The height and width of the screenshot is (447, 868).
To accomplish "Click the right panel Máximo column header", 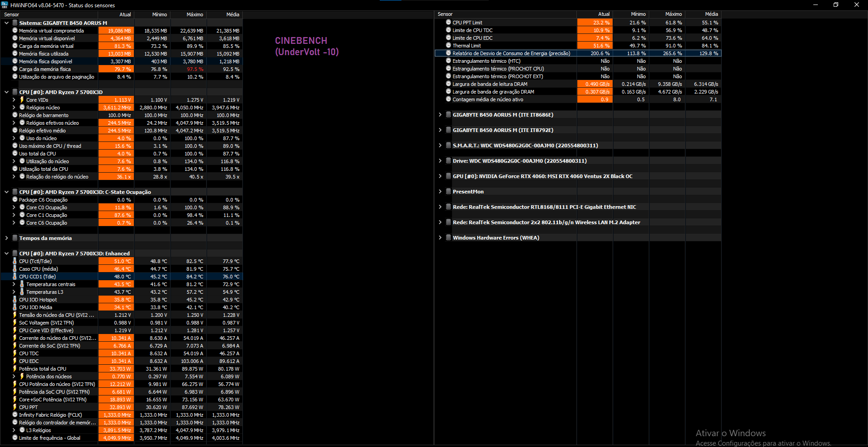I will point(667,14).
